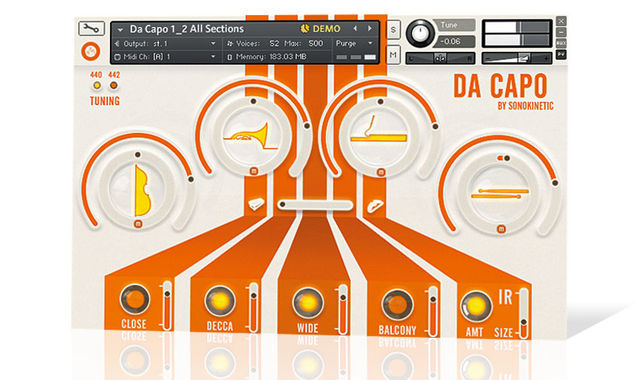Minimize the instrument header button

pos(562,32)
